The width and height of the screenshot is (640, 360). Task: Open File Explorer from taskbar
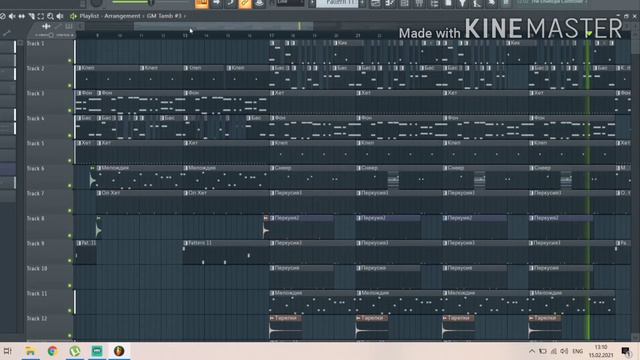click(30, 351)
